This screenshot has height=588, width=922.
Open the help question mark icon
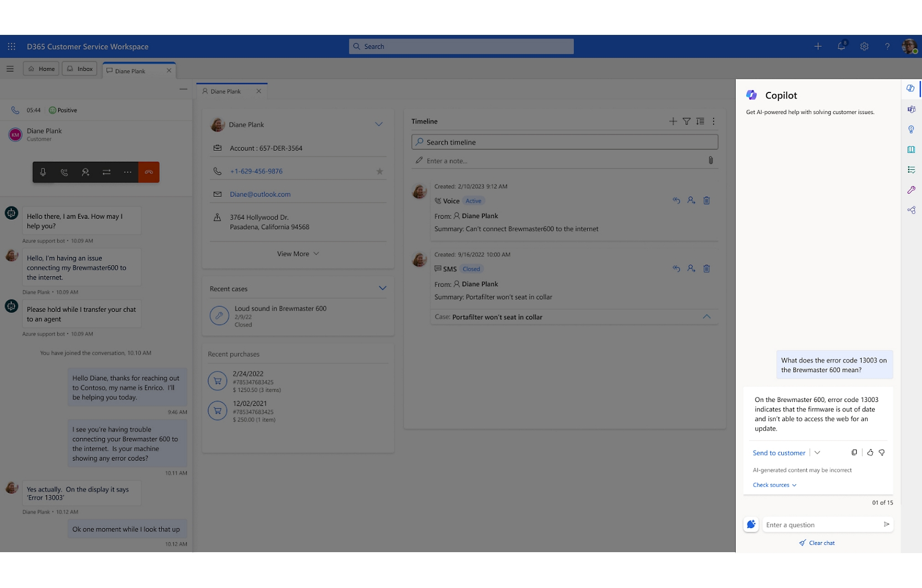pyautogui.click(x=887, y=47)
